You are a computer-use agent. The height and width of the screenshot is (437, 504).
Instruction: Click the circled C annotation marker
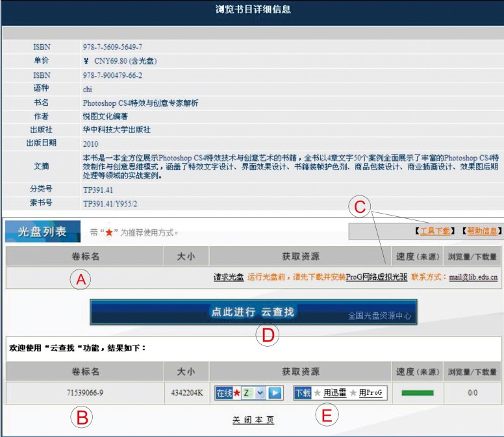(360, 207)
